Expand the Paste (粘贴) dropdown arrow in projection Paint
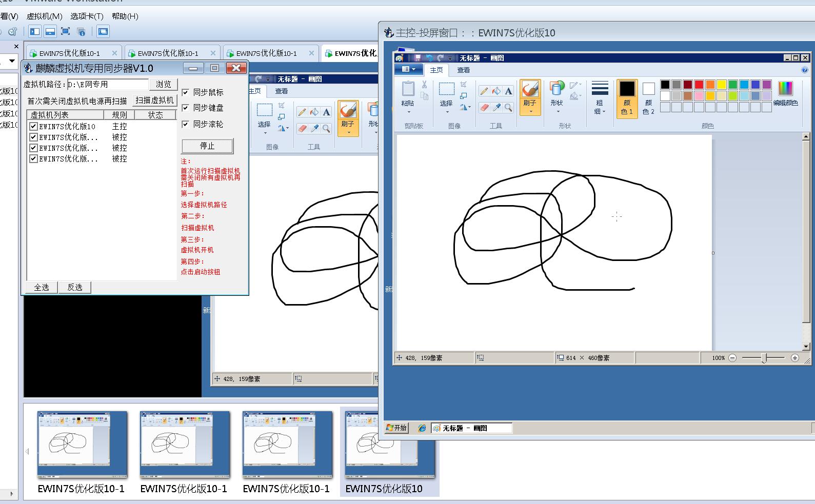The width and height of the screenshot is (815, 504). (x=409, y=112)
